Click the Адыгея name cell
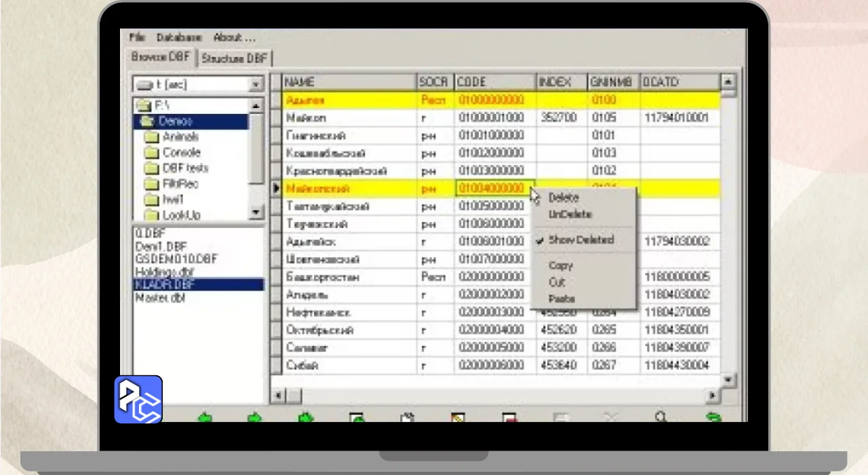The image size is (868, 475). [349, 100]
